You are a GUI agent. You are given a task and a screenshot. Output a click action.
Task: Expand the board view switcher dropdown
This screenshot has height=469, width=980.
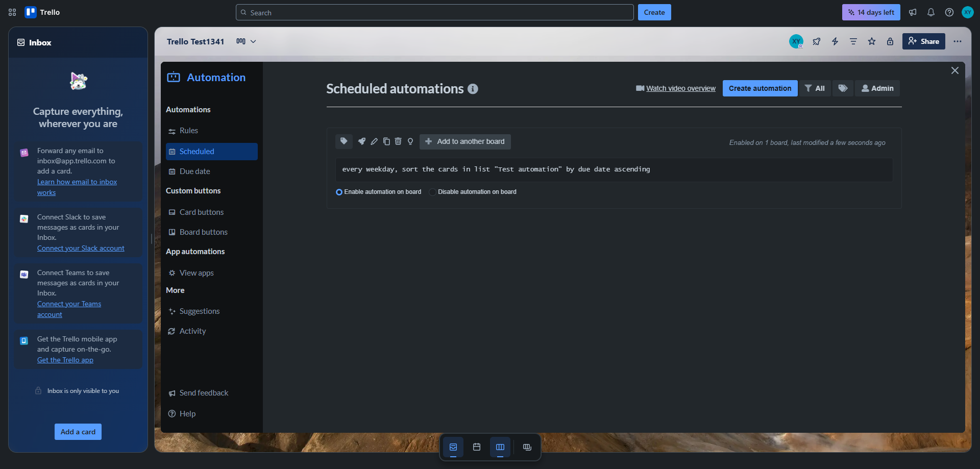click(246, 41)
